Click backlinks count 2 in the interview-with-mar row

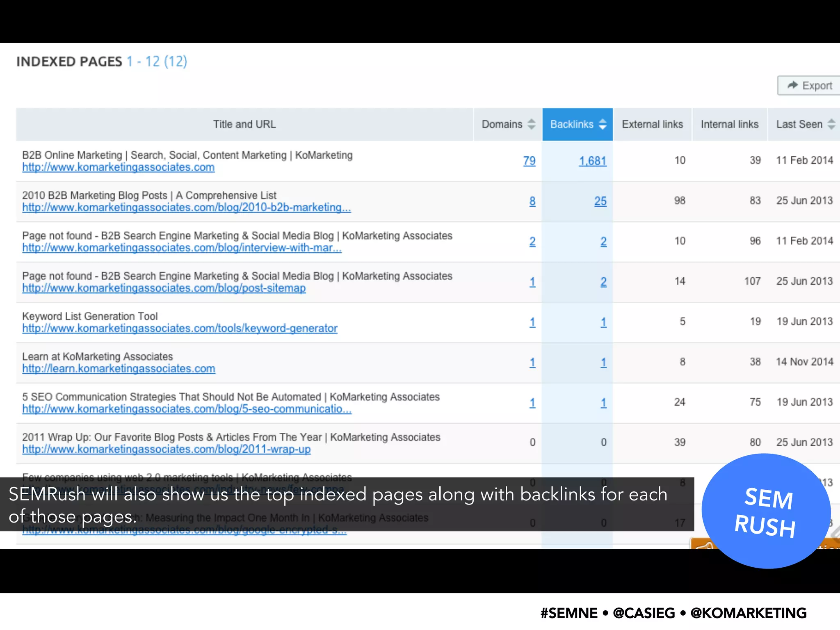pyautogui.click(x=604, y=242)
